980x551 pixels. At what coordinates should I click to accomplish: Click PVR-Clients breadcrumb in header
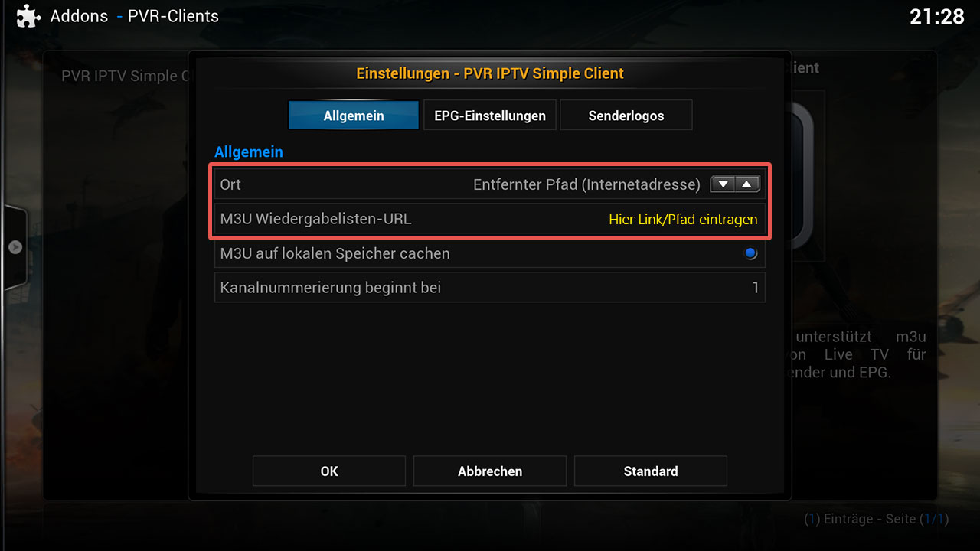(173, 16)
